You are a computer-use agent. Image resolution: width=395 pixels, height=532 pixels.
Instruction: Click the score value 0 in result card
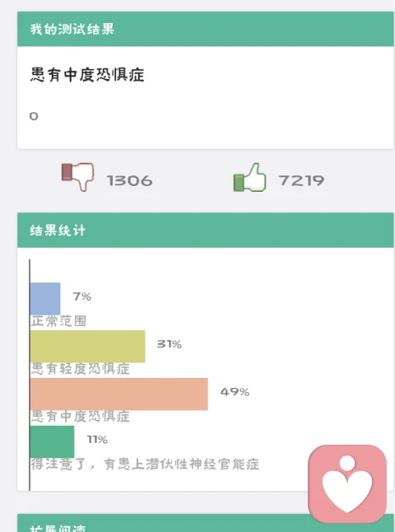pyautogui.click(x=34, y=116)
